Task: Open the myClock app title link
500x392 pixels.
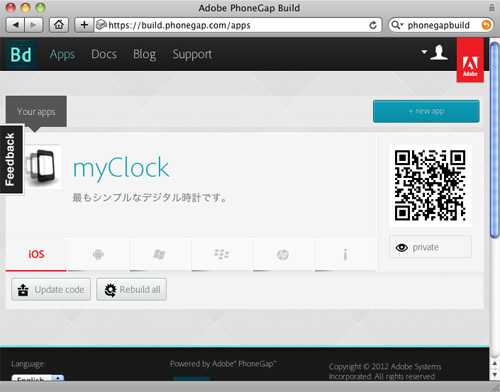Action: click(121, 168)
